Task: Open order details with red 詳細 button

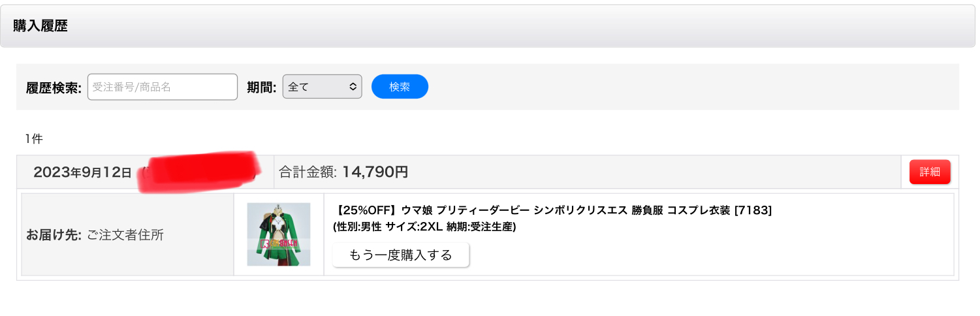Action: [930, 172]
